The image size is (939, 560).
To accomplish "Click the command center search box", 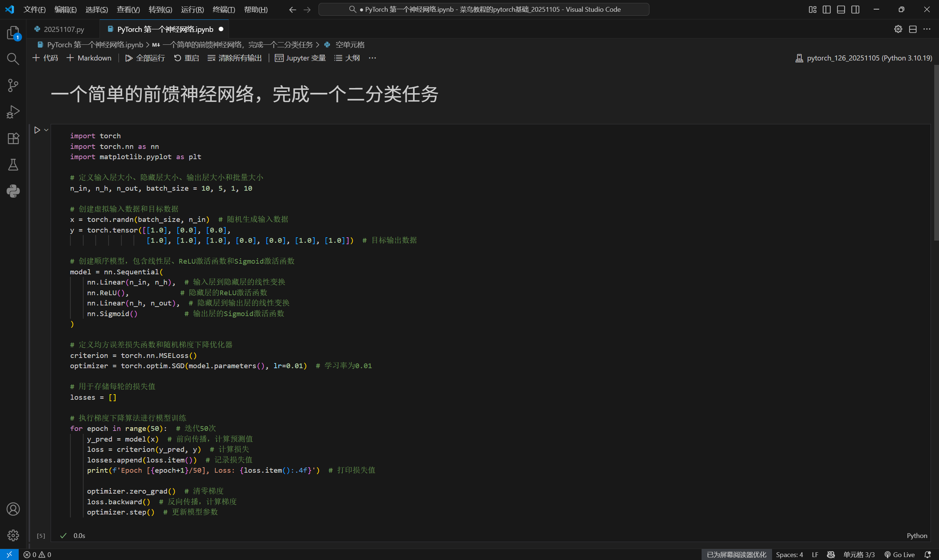I will [x=484, y=10].
